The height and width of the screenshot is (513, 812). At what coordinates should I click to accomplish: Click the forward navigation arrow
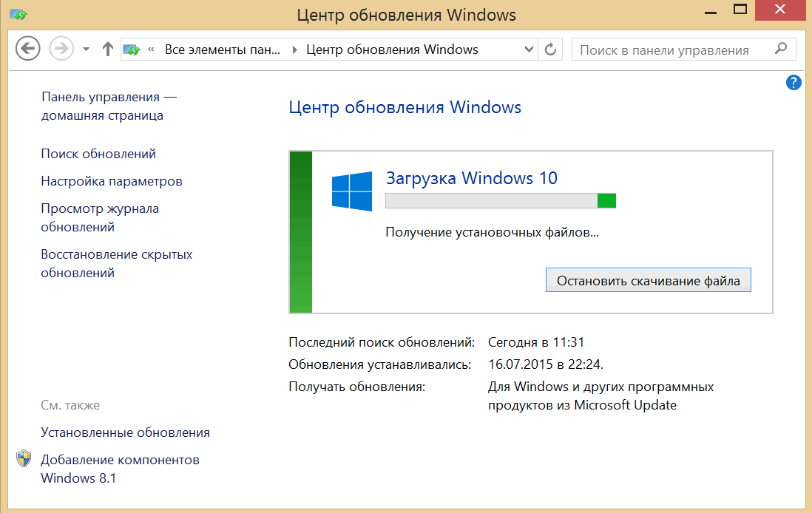coord(61,49)
